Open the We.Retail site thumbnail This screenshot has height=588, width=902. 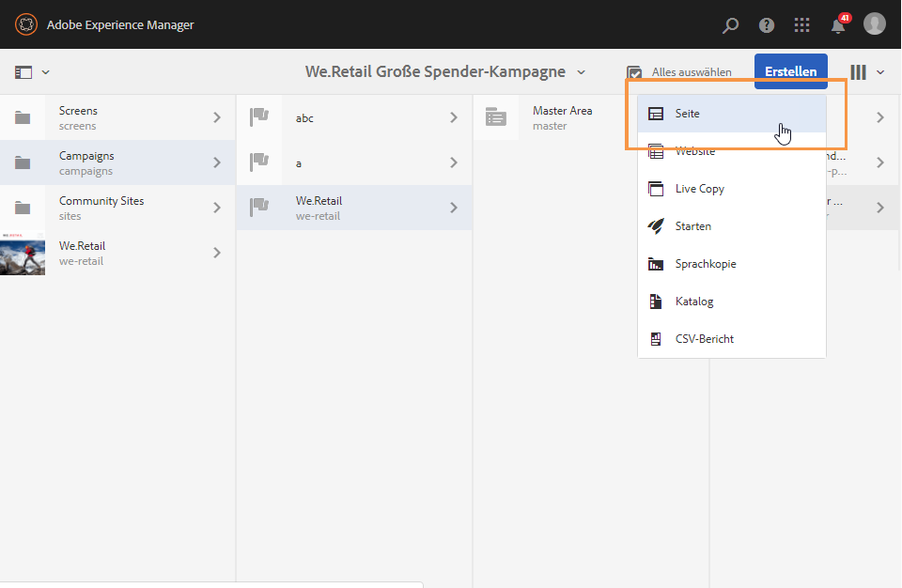[x=23, y=253]
